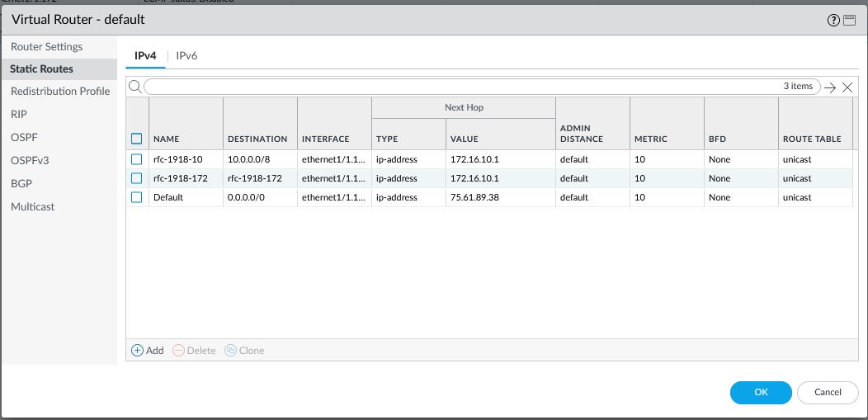Delete the selected static route
The image size is (868, 420).
[x=194, y=351]
